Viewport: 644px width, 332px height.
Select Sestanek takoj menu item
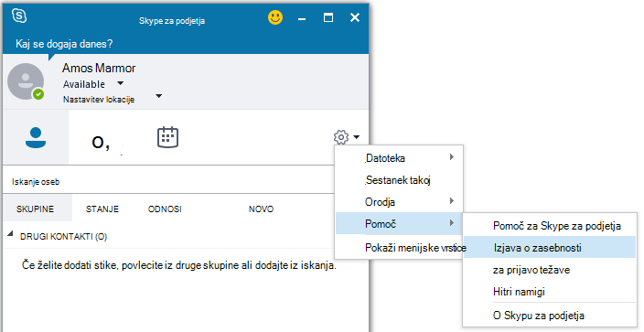399,179
